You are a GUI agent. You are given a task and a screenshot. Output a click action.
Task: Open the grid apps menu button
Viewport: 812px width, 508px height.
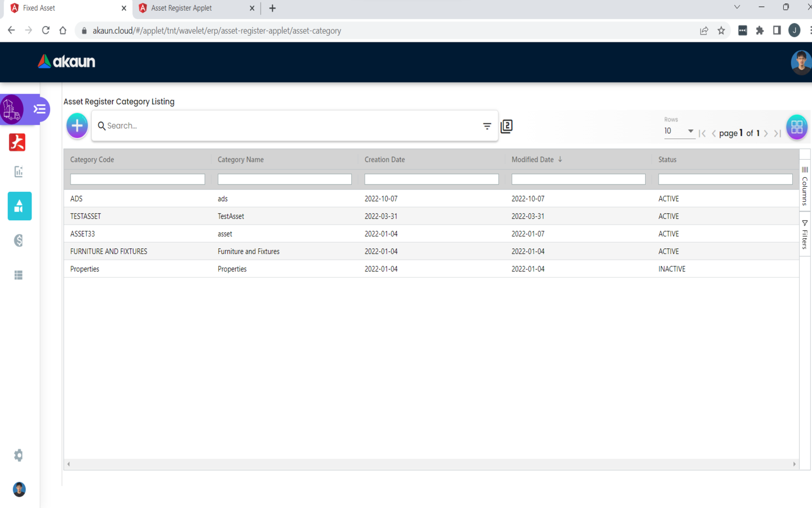coord(796,127)
